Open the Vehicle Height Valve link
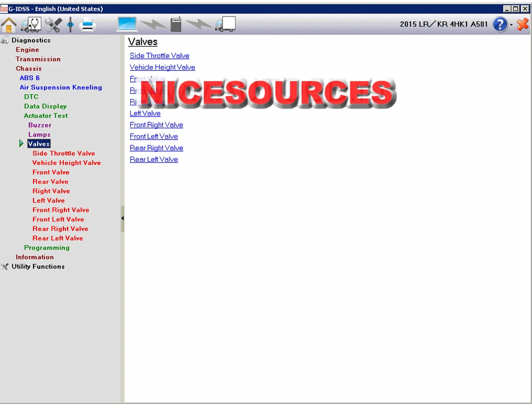 coord(162,67)
